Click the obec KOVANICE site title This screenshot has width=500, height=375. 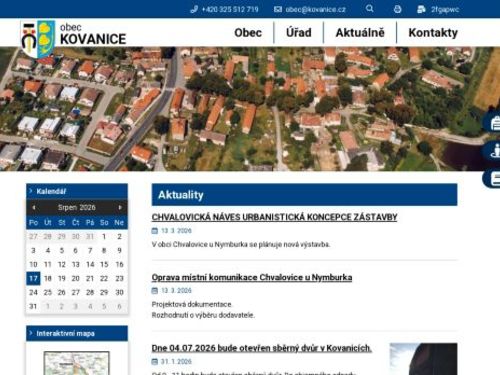point(93,34)
